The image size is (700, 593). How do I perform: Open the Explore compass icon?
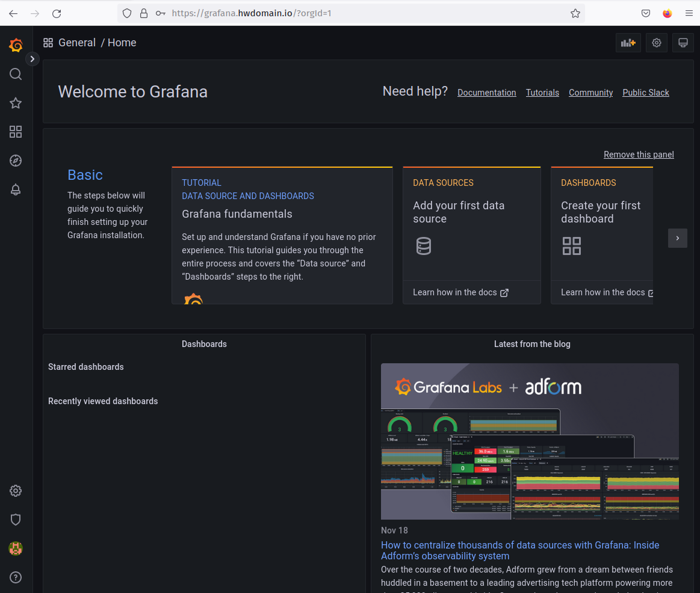tap(16, 161)
